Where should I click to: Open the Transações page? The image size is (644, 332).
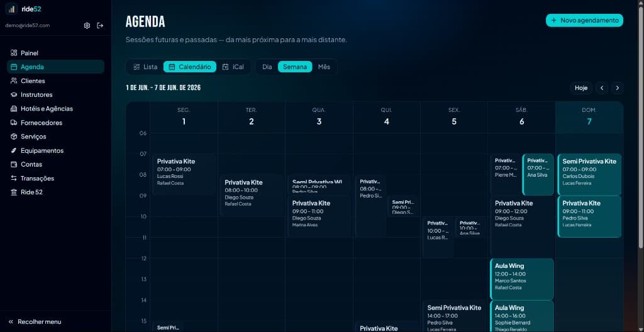[x=55, y=179]
